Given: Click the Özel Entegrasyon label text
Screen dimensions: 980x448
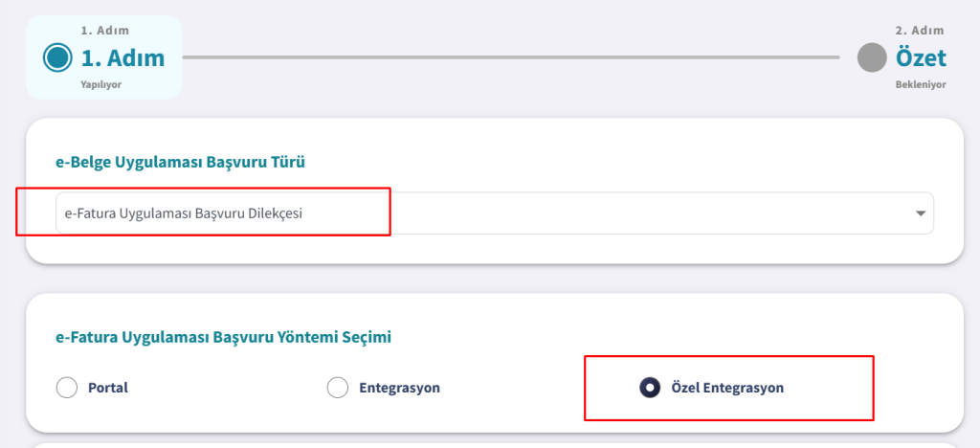Looking at the screenshot, I should click(x=727, y=388).
